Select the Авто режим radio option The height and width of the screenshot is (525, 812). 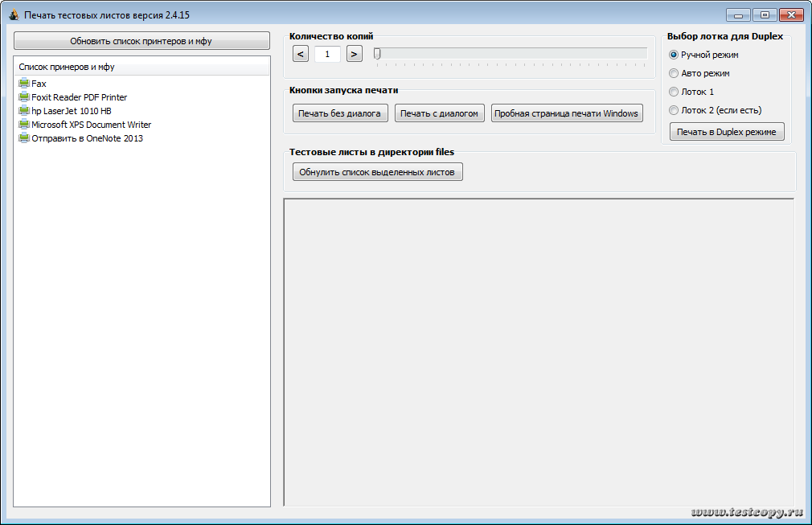point(674,73)
